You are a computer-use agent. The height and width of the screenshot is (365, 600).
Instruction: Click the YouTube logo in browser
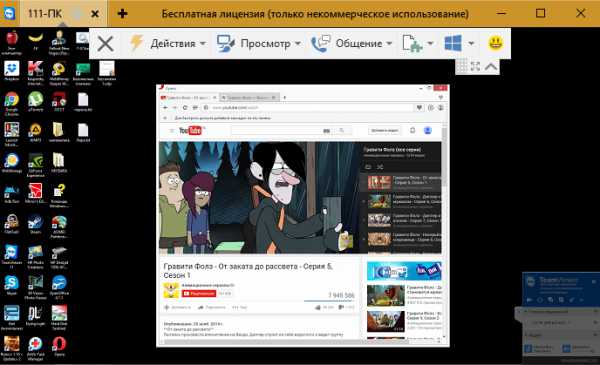click(190, 130)
